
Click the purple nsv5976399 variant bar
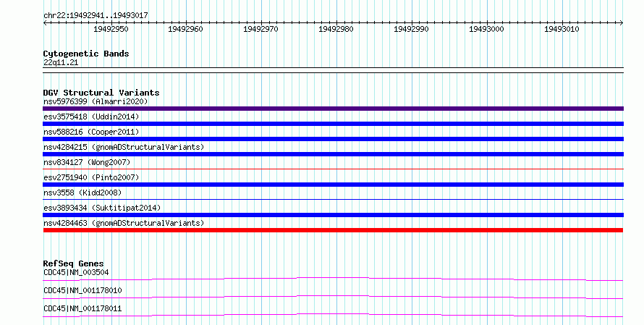pos(333,109)
